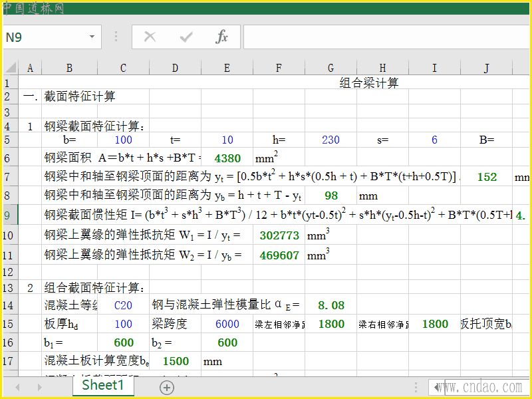Viewport: 532px width, 399px height.
Task: Click the 钢梁面积 formula label in row 6
Action: click(x=123, y=158)
